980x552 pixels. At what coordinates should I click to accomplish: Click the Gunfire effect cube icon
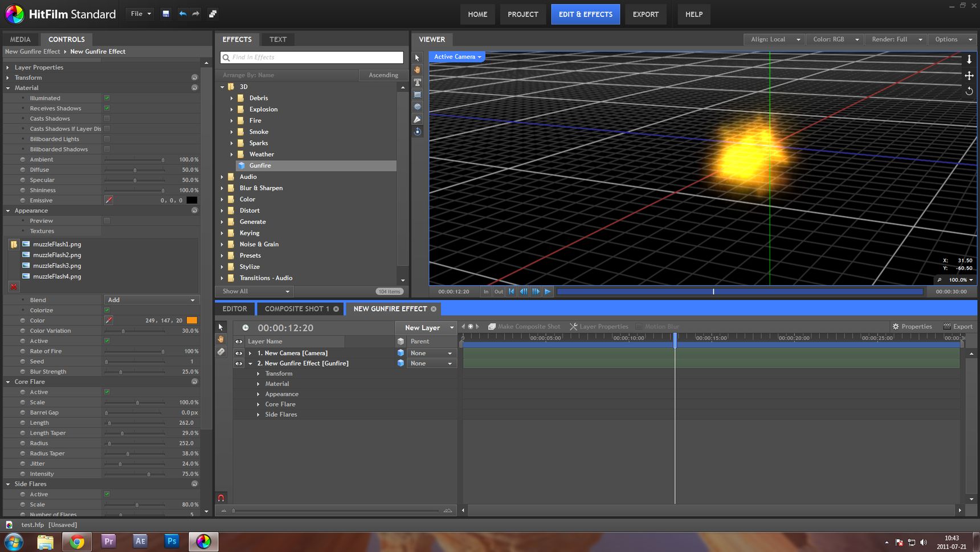pyautogui.click(x=242, y=165)
